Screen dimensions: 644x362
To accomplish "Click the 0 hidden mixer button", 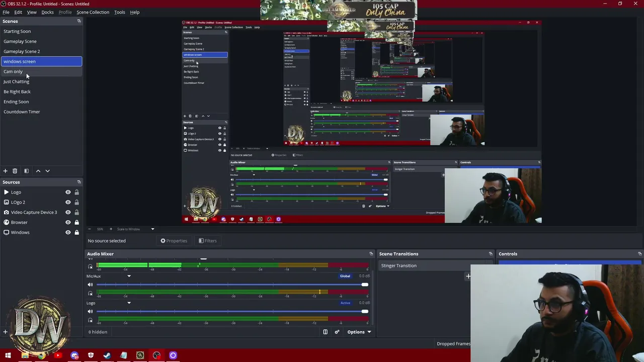I will click(98, 332).
